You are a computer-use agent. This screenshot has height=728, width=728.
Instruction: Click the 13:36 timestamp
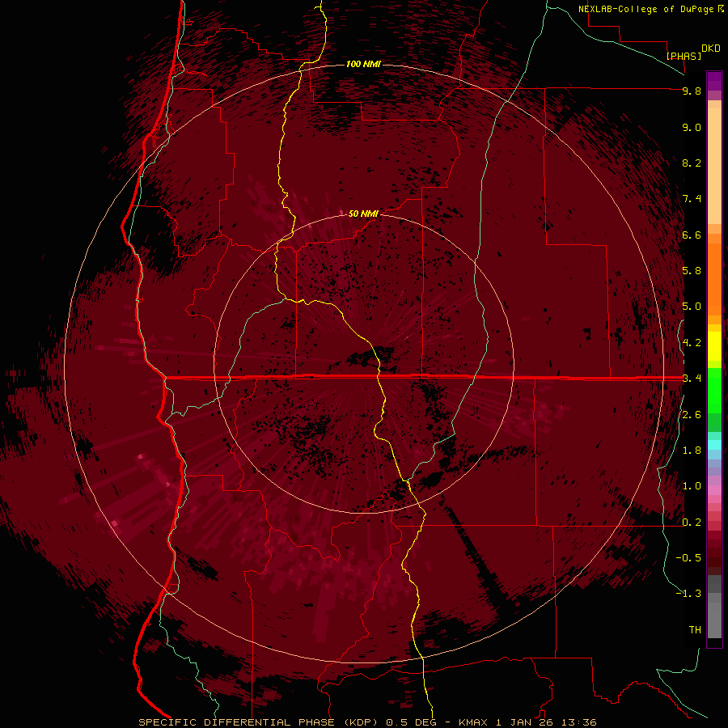pyautogui.click(x=578, y=722)
